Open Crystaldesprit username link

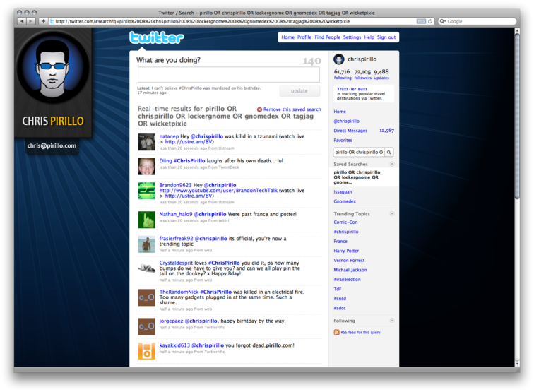(x=176, y=263)
